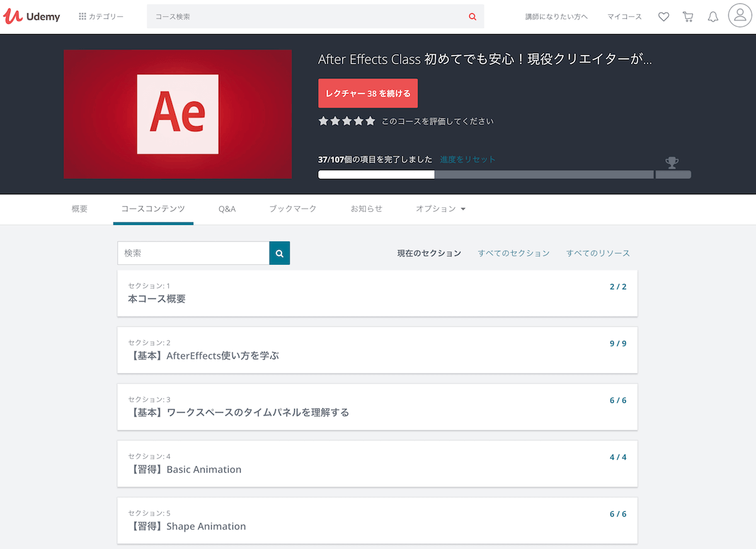The width and height of the screenshot is (756, 549).
Task: Switch to the Q&A tab
Action: (x=227, y=209)
